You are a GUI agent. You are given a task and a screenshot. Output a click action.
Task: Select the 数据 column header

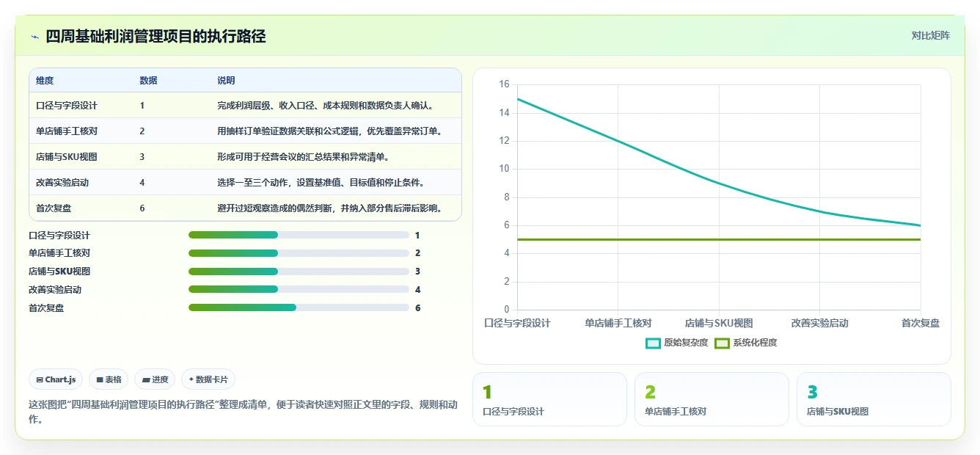point(148,81)
